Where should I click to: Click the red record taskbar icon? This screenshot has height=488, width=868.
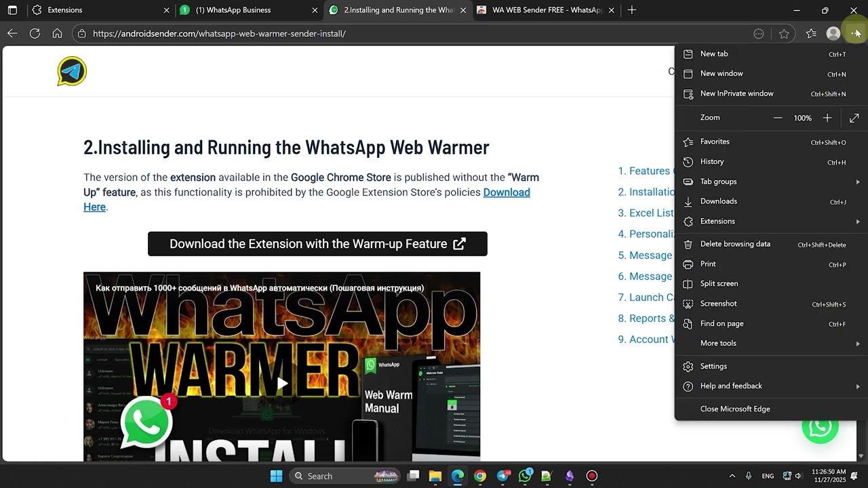coord(591,476)
